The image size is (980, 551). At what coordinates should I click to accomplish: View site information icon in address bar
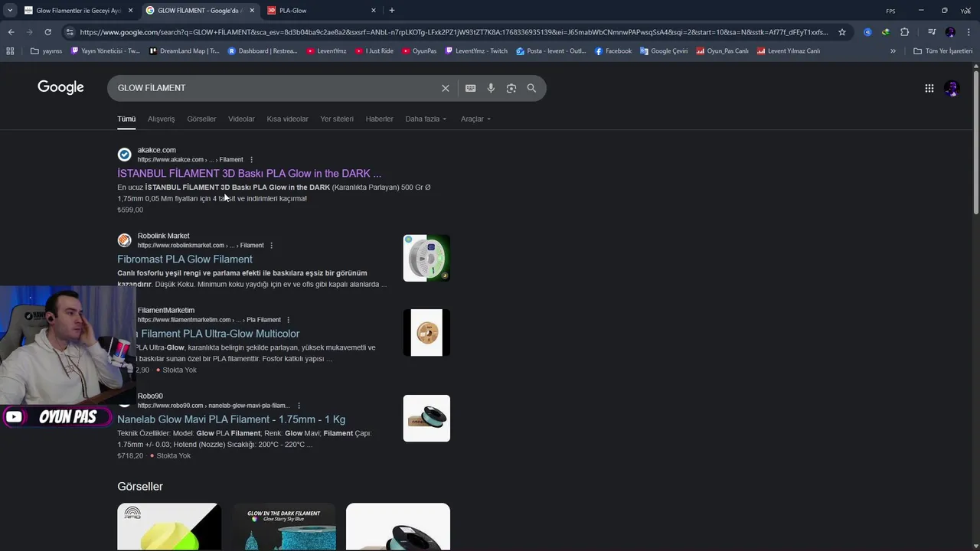point(70,32)
